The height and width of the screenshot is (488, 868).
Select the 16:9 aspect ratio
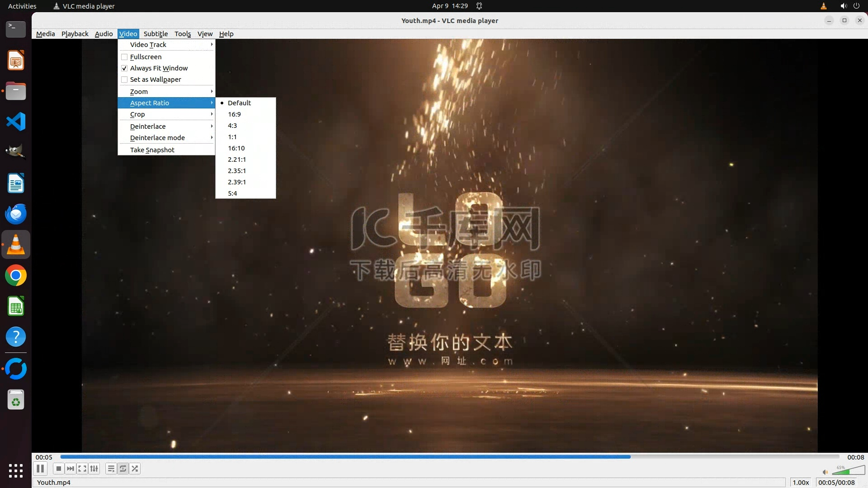[x=234, y=114]
